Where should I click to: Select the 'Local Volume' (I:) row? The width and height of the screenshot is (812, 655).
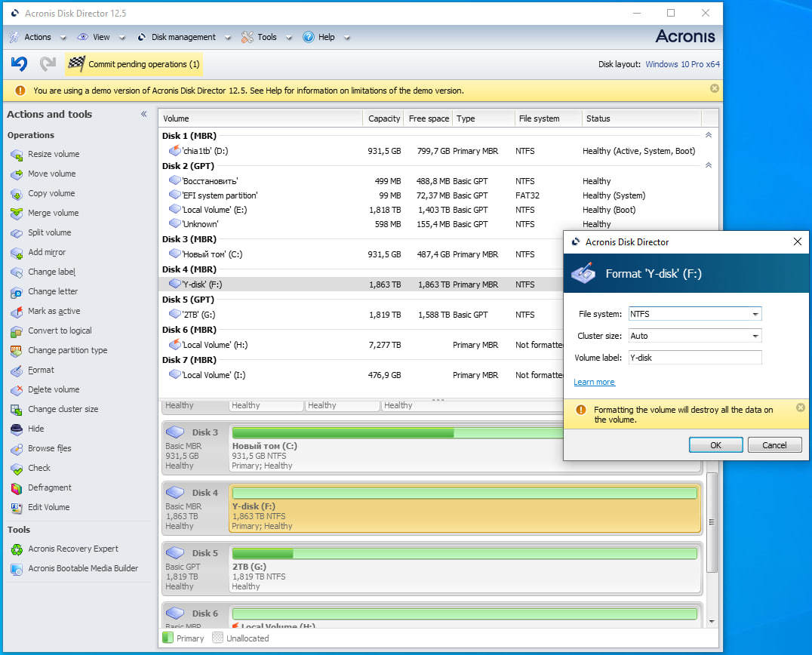coord(361,375)
